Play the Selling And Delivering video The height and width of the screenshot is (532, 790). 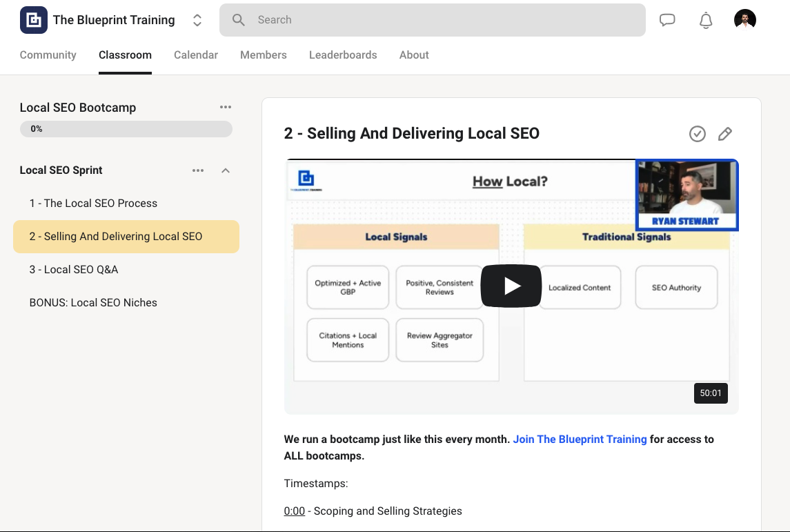coord(511,284)
